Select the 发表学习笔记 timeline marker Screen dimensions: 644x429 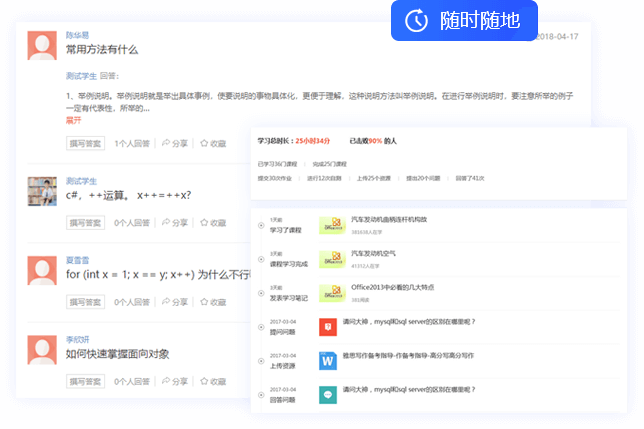coord(260,292)
